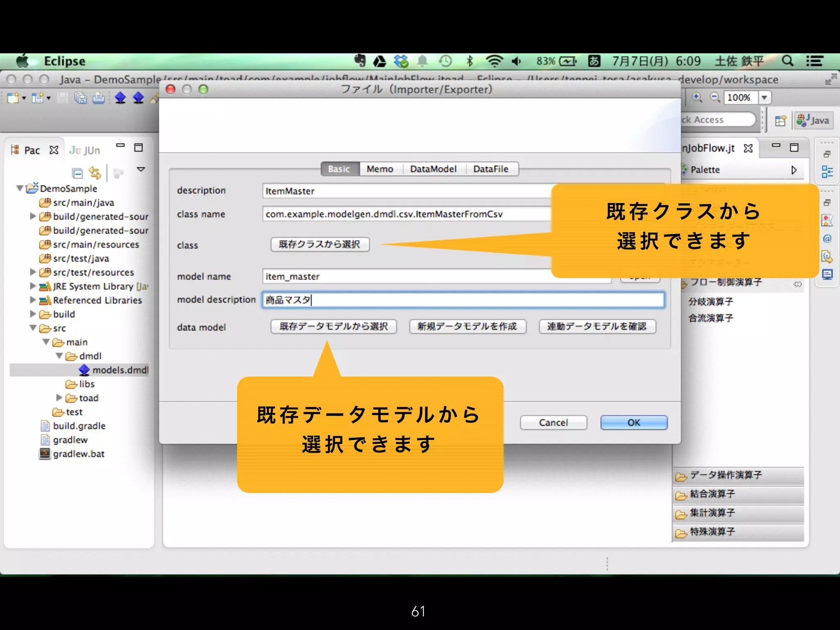The height and width of the screenshot is (630, 840).
Task: Click the Zoom Out magnifier icon
Action: point(715,98)
